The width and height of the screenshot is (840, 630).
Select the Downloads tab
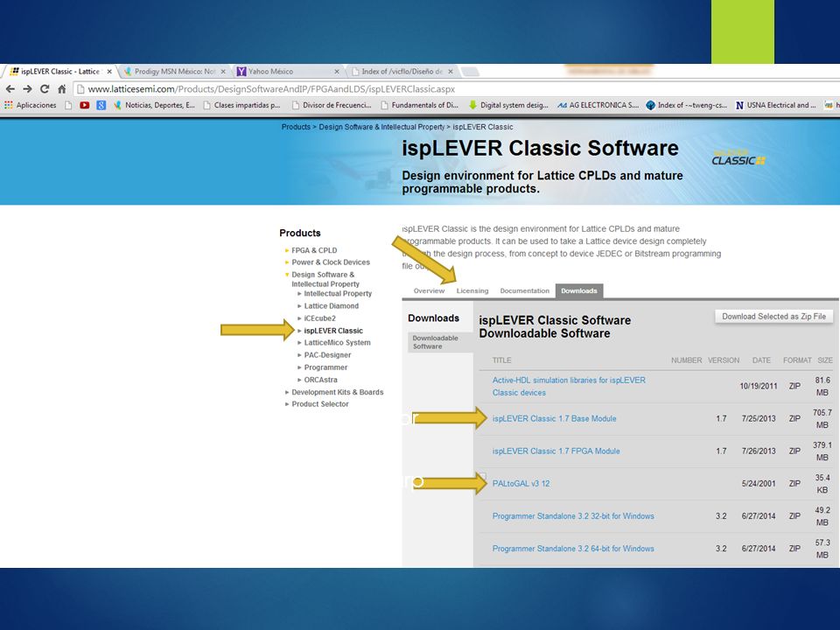[x=579, y=290]
